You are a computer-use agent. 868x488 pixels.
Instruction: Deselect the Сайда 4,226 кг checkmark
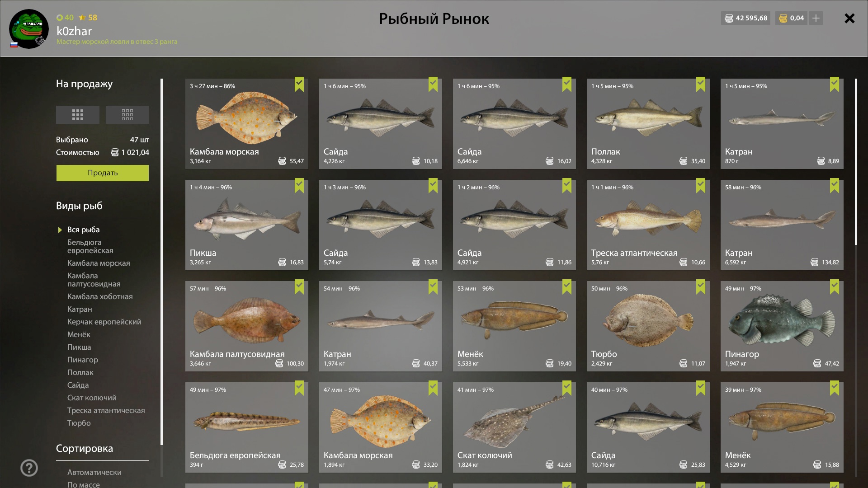click(433, 84)
